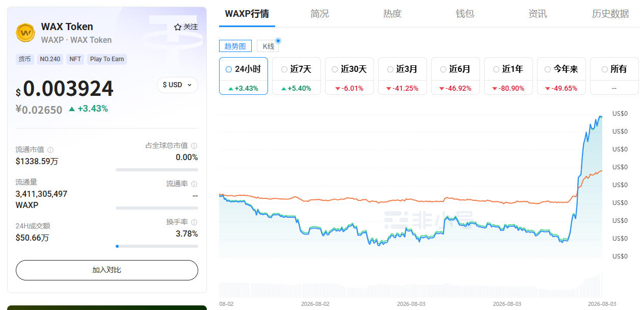Image resolution: width=644 pixels, height=310 pixels.
Task: Click the 占全球总市值 progress bar
Action: point(157,170)
